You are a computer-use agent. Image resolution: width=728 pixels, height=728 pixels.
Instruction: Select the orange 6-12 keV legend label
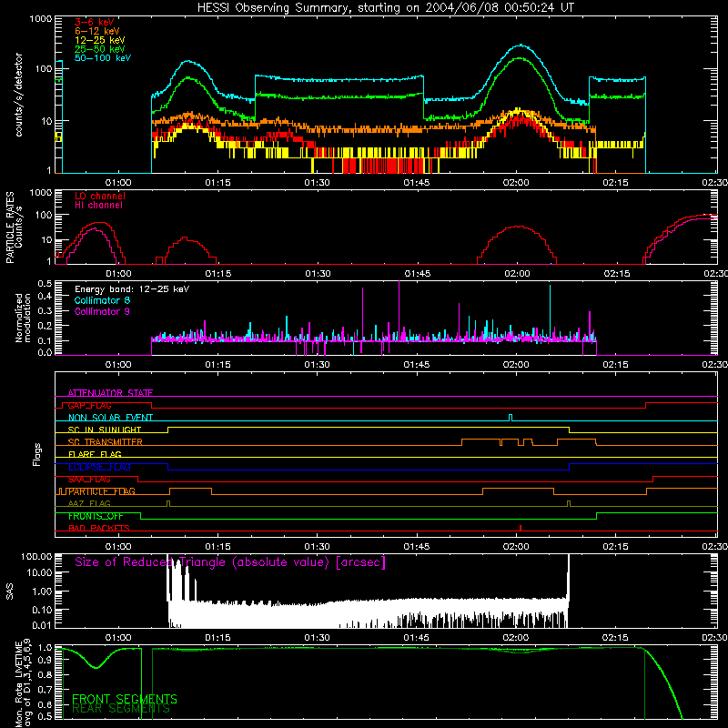pos(97,31)
